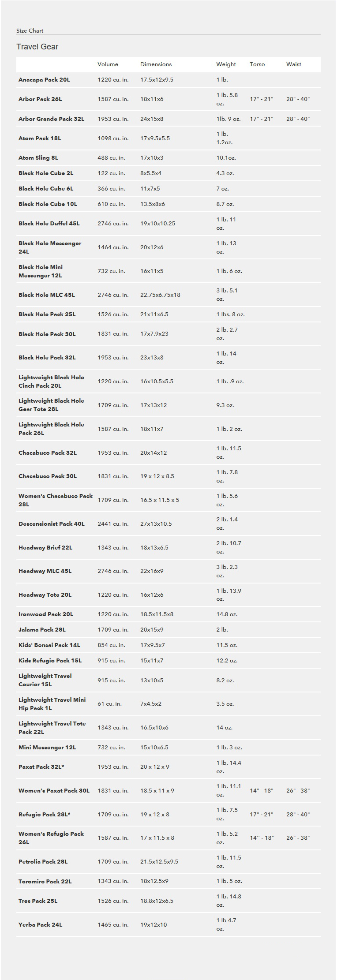Click the Size Chart heading
This screenshot has width=337, height=980.
[x=30, y=31]
